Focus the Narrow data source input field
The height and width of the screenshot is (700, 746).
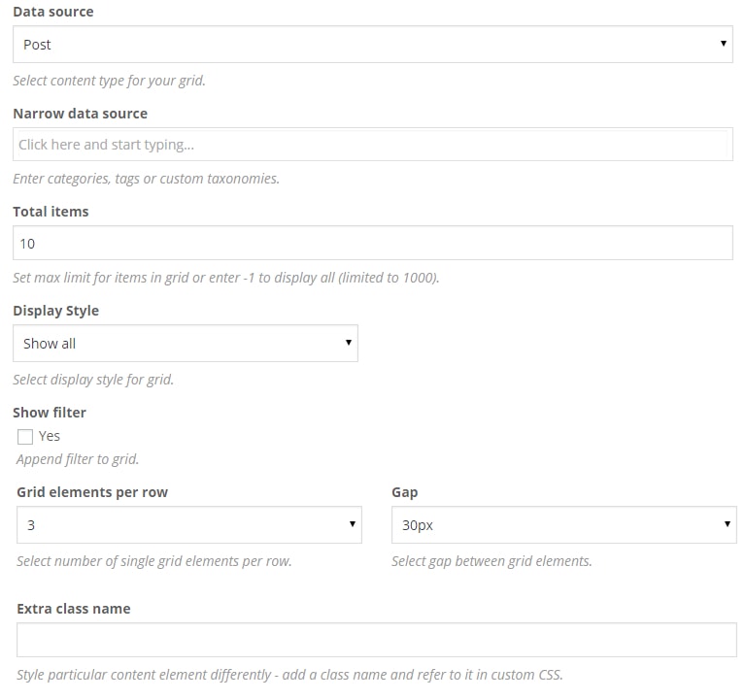click(372, 145)
